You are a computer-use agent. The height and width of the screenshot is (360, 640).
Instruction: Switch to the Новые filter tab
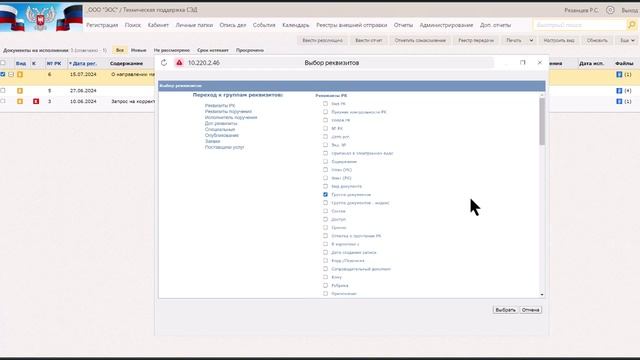point(138,50)
